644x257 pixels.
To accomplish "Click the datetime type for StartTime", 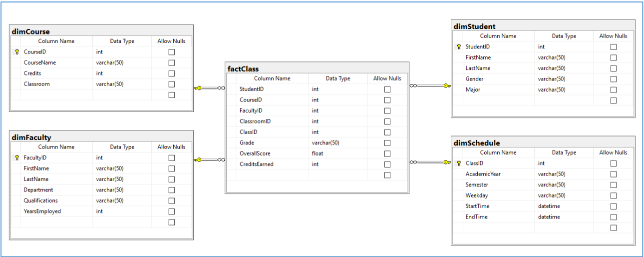I will coord(549,206).
